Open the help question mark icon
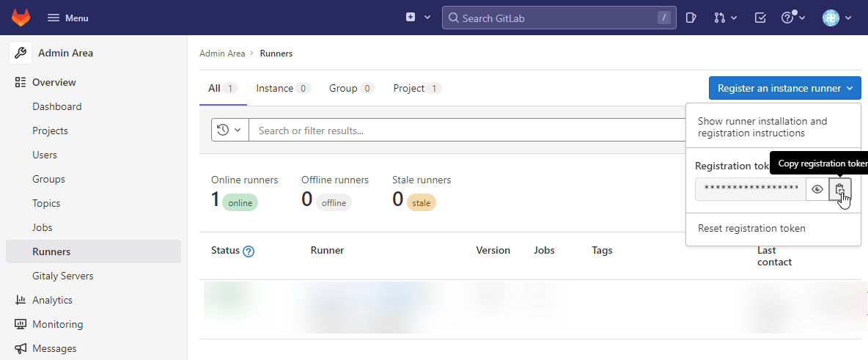The width and height of the screenshot is (868, 360). click(787, 18)
